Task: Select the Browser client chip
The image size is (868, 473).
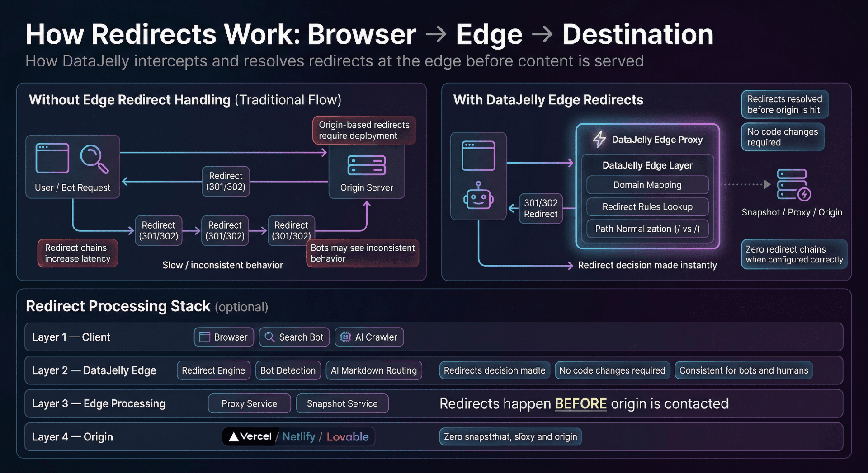Action: [x=224, y=337]
